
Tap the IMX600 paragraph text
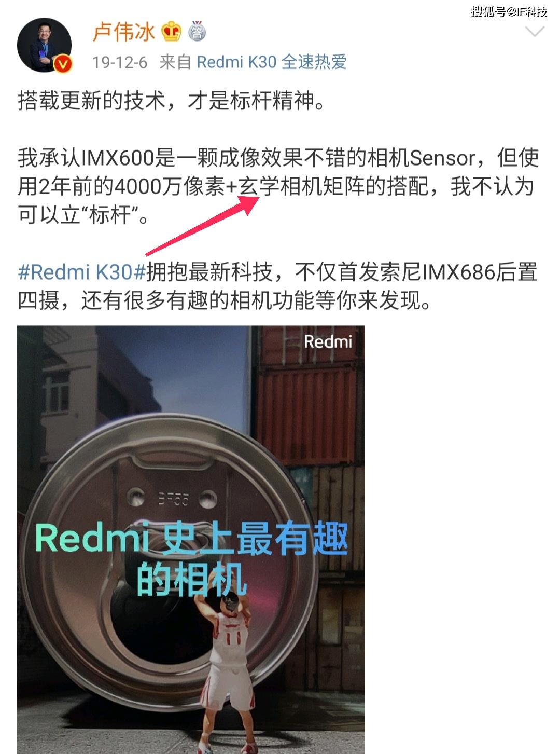278,186
